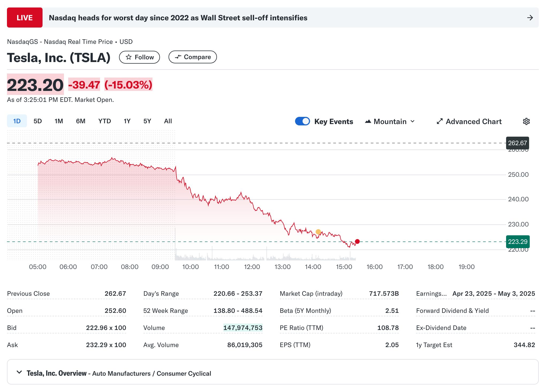Select the 5Y chart range
The image size is (539, 392).
click(147, 121)
